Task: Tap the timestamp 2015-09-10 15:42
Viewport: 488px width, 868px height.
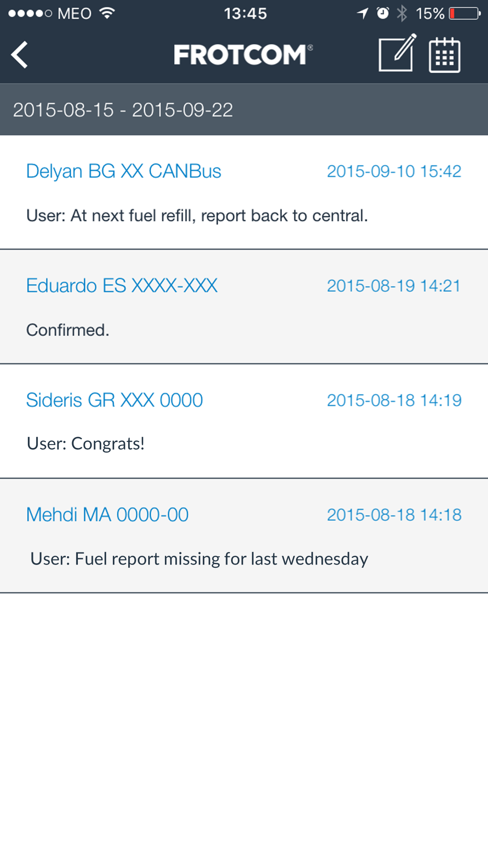Action: [394, 171]
